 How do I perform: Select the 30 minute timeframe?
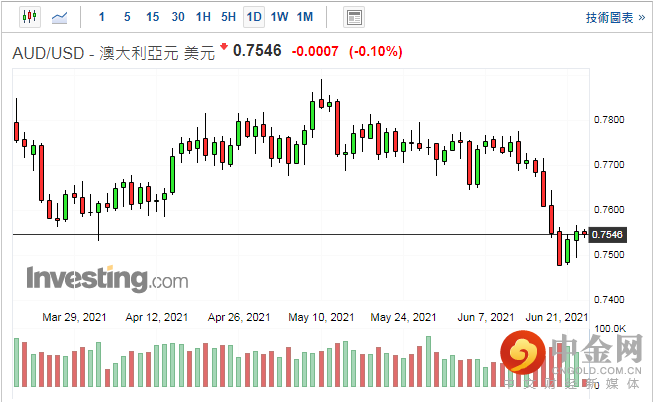[178, 17]
